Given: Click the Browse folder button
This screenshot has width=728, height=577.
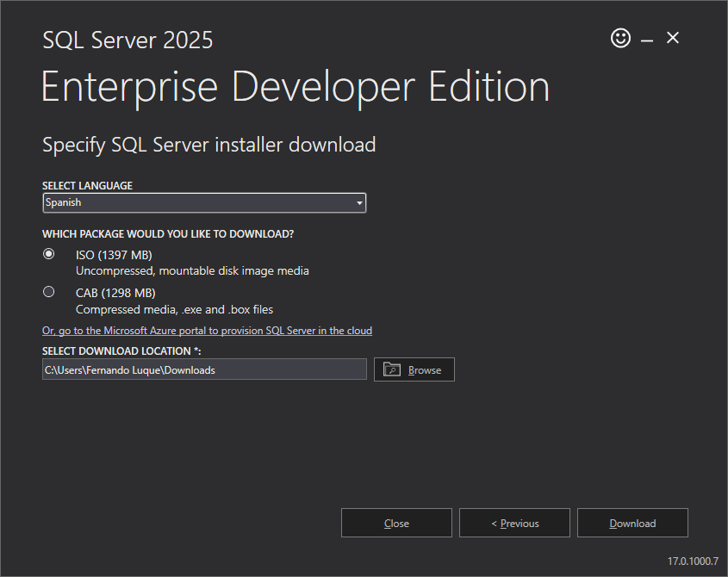Looking at the screenshot, I should (414, 369).
